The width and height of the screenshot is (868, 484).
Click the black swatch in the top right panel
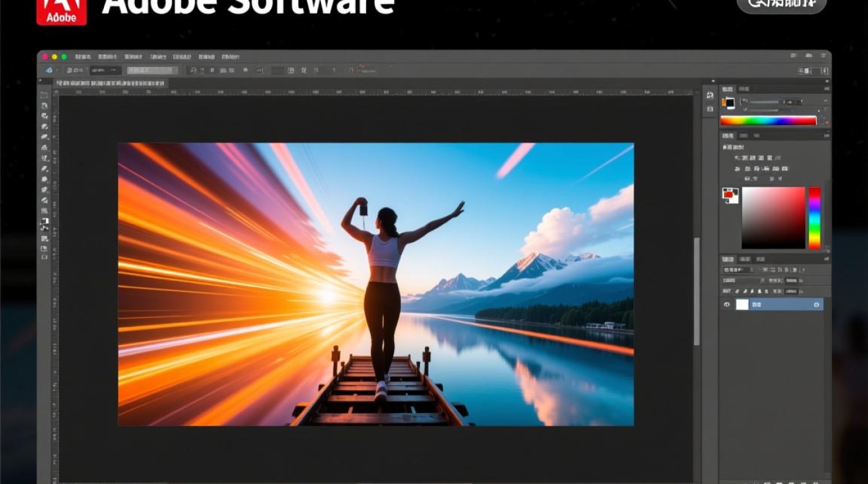click(729, 103)
